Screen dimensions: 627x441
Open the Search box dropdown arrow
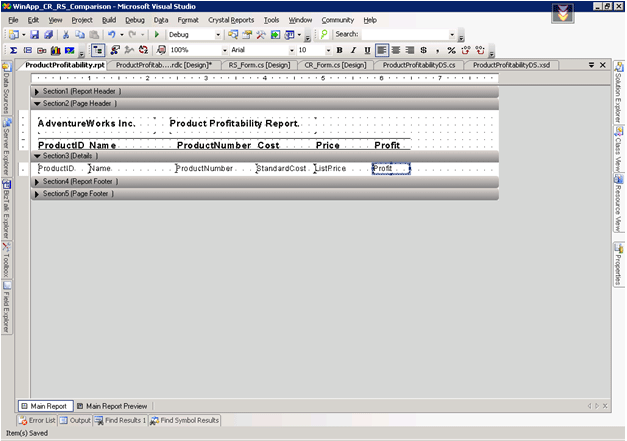(x=452, y=35)
